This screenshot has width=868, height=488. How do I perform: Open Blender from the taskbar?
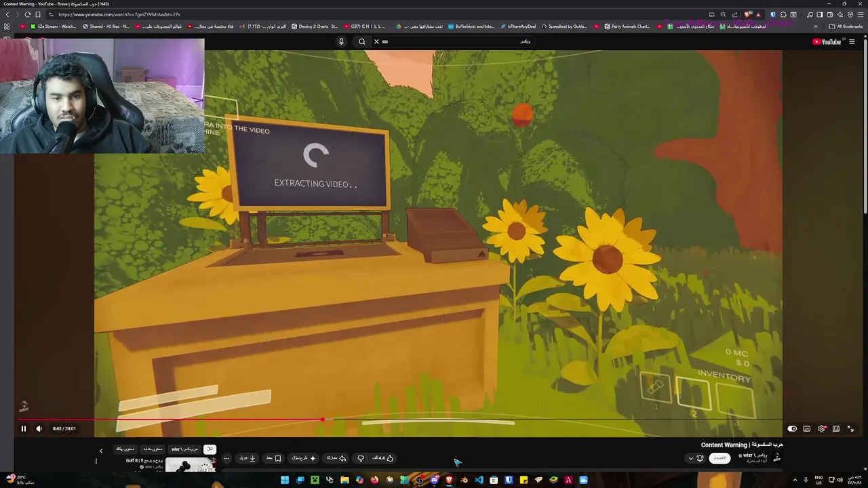(x=464, y=480)
